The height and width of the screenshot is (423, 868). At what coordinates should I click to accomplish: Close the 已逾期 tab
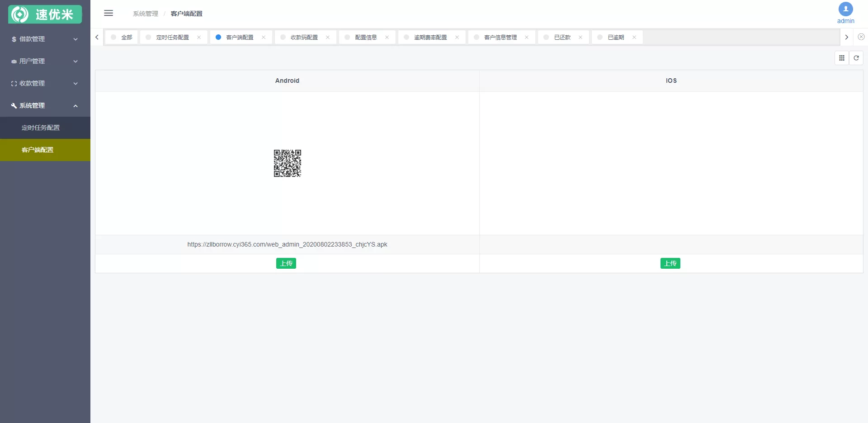click(634, 37)
